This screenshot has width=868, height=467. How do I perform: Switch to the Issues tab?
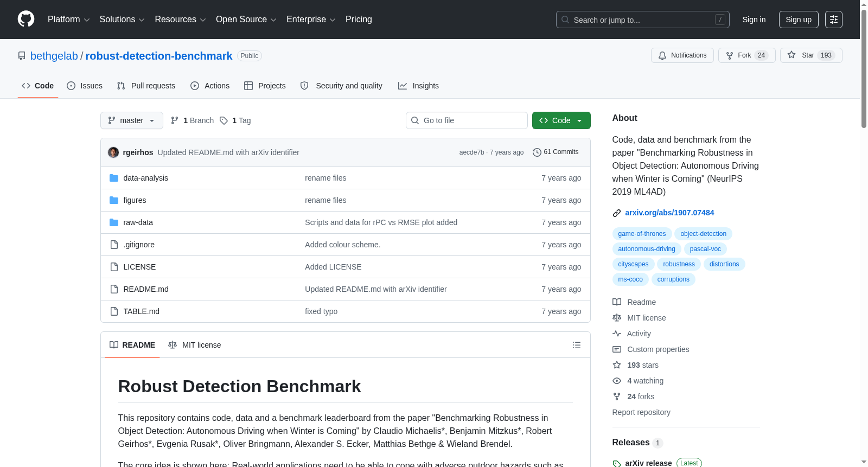[85, 86]
